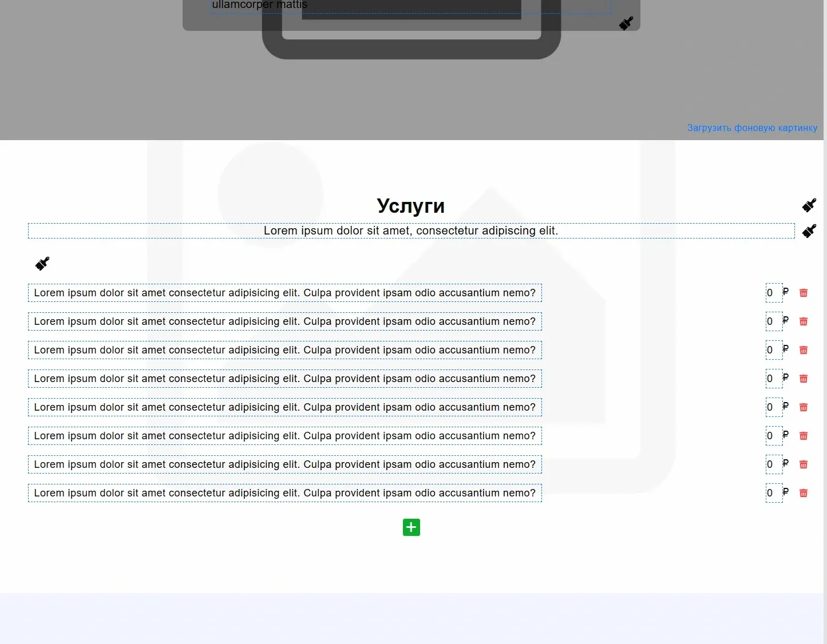827x644 pixels.
Task: Focus the price field in the last row
Action: coord(773,493)
